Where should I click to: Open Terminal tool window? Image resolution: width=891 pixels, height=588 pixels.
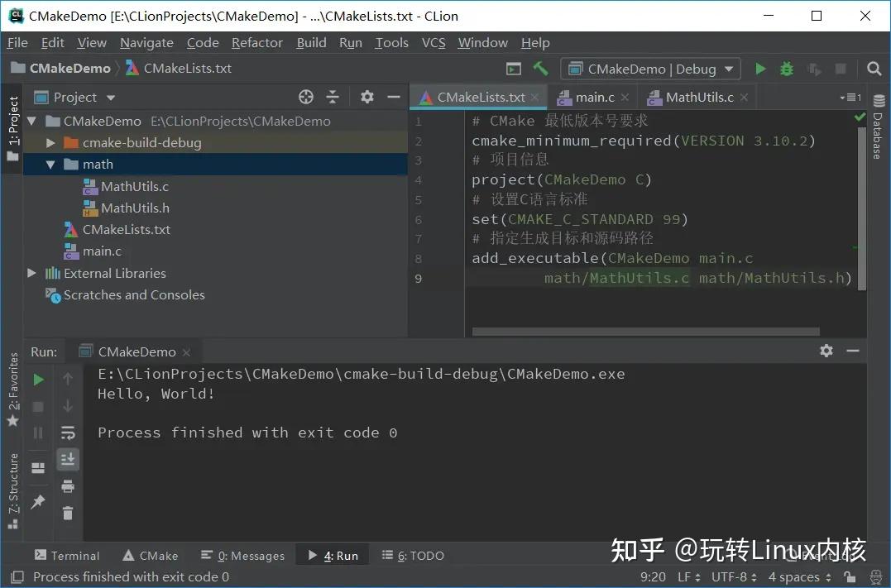[67, 556]
